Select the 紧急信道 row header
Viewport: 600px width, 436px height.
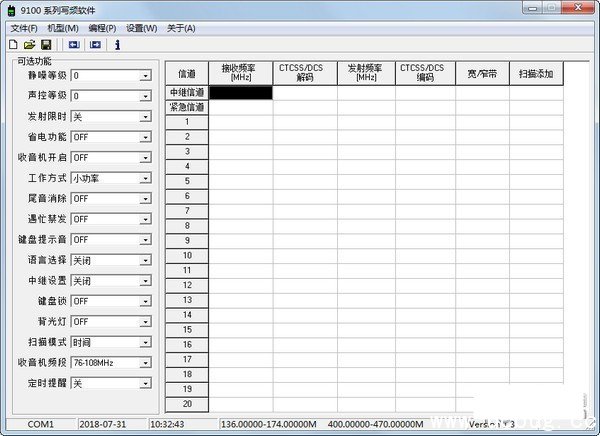click(x=187, y=107)
